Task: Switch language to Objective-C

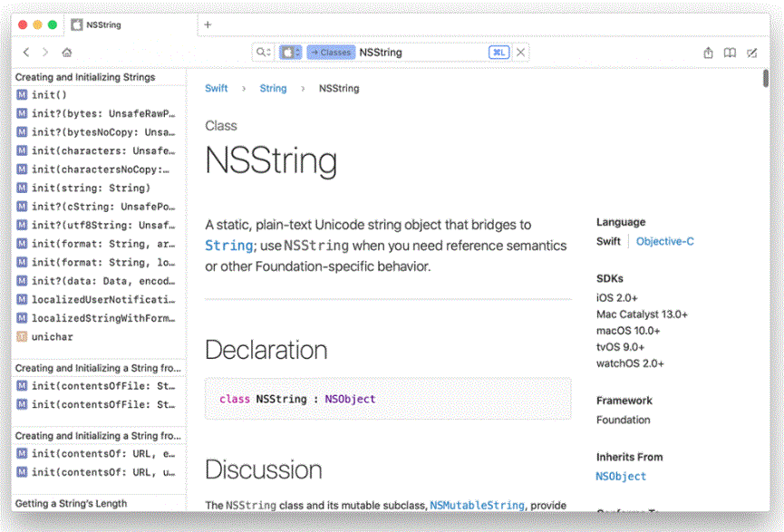Action: (665, 241)
